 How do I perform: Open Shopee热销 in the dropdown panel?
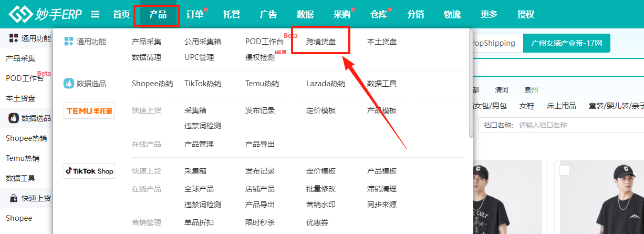[152, 83]
